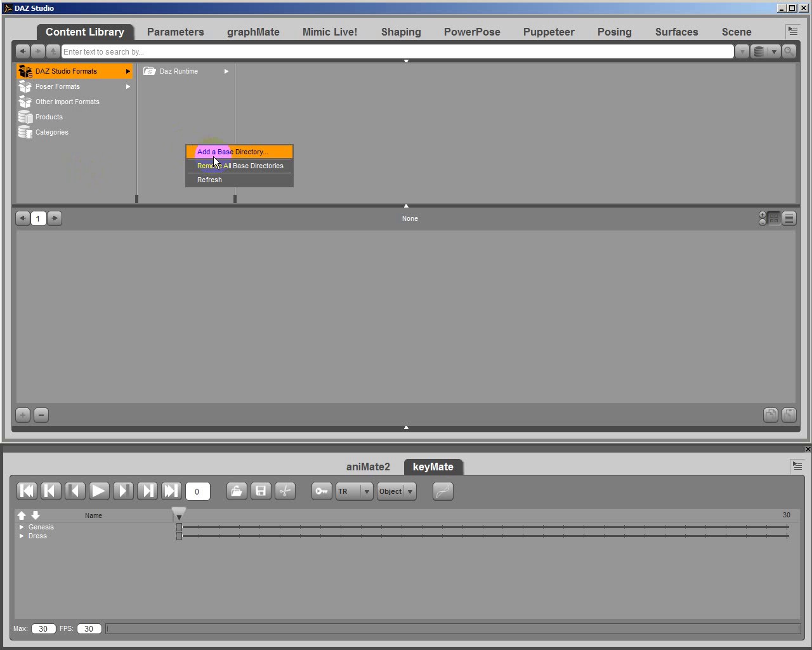Click the search back arrow button
The height and width of the screenshot is (650, 812).
(x=23, y=51)
